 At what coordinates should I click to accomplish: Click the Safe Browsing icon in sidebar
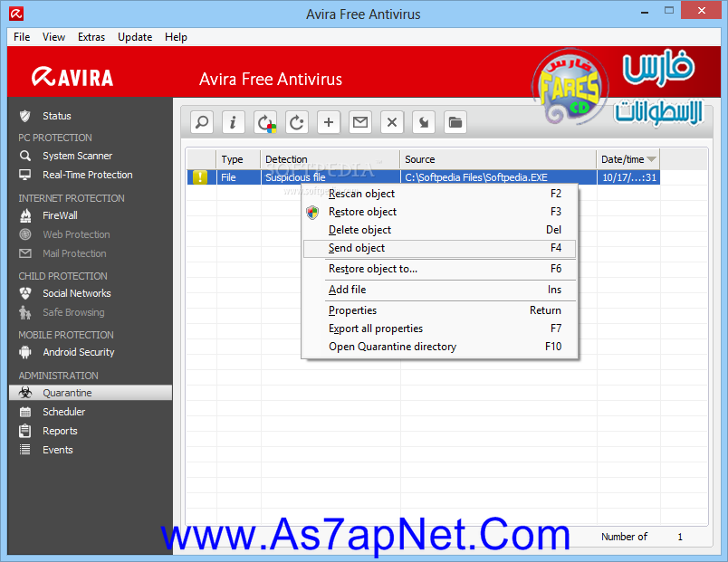25,312
